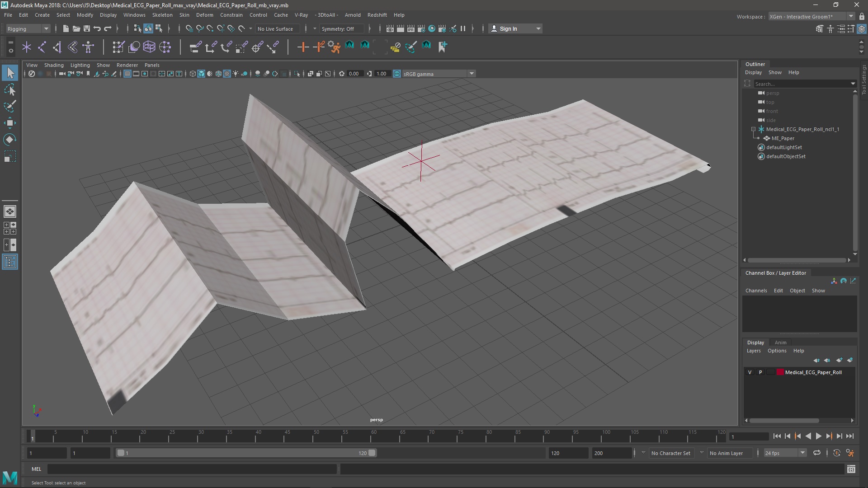
Task: Play the animation forwards
Action: tap(818, 436)
